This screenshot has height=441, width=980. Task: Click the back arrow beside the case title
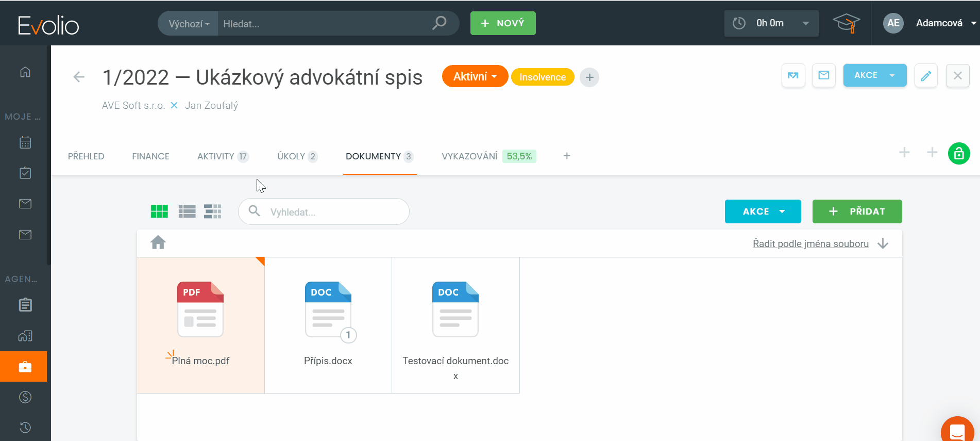(x=79, y=77)
